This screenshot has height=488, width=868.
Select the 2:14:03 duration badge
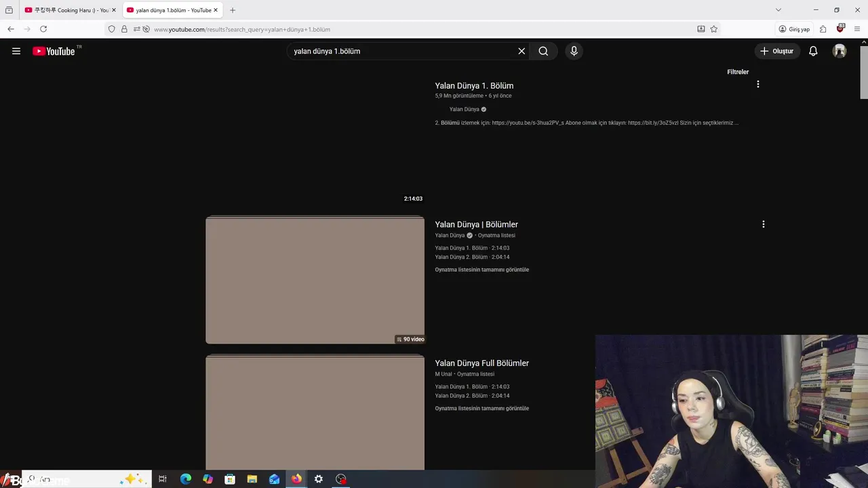click(413, 199)
